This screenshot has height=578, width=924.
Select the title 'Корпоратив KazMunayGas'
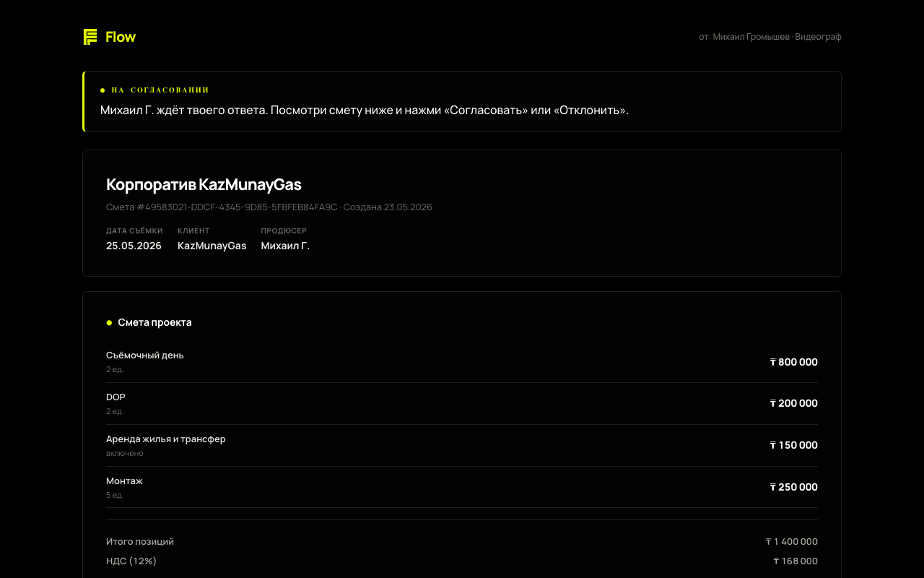(x=204, y=184)
